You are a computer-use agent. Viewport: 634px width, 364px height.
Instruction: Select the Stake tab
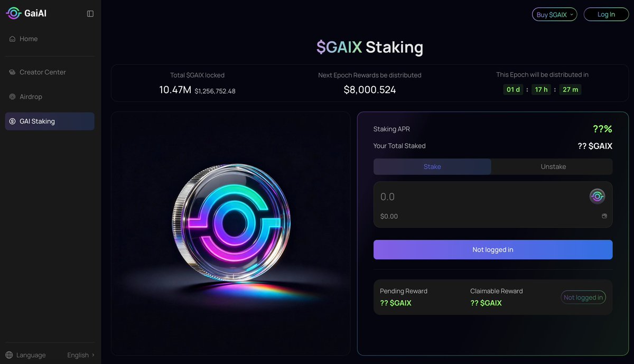[x=432, y=167]
